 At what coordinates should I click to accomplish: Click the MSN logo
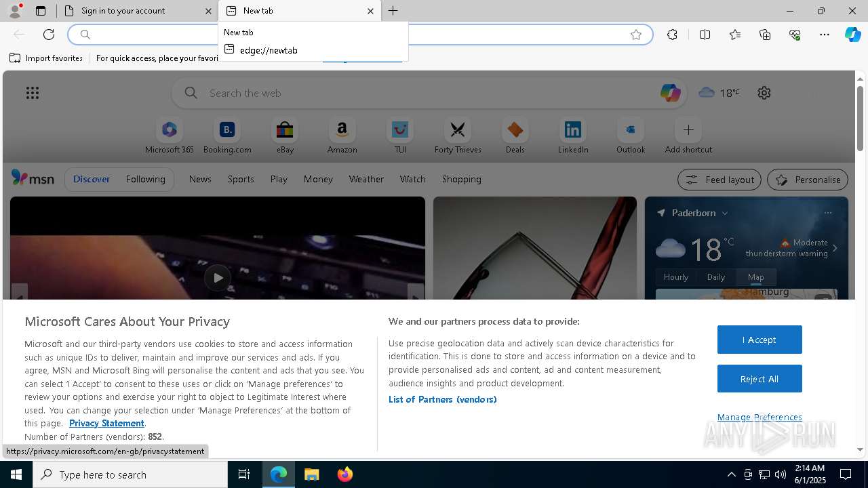(33, 178)
